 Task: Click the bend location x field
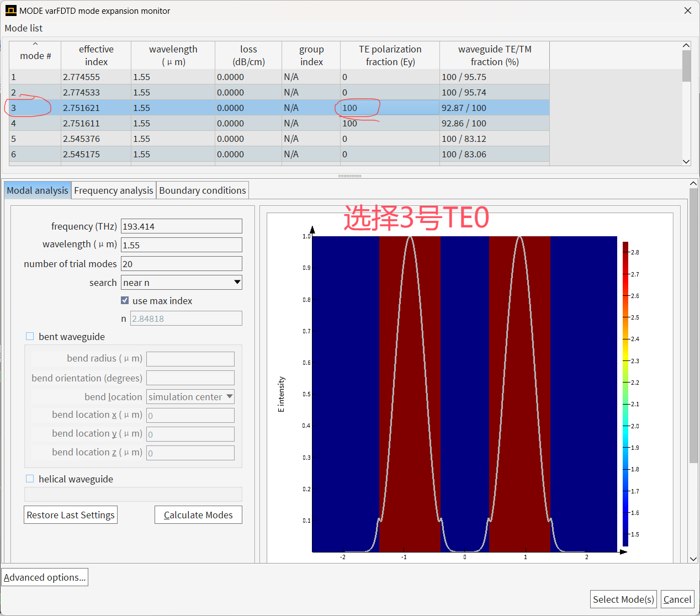pyautogui.click(x=190, y=416)
